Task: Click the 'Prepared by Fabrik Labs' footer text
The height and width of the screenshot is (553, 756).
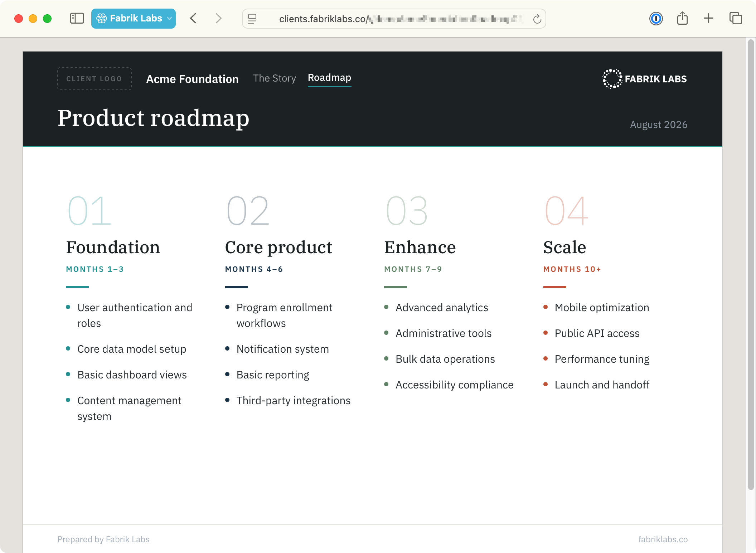Action: pos(103,539)
